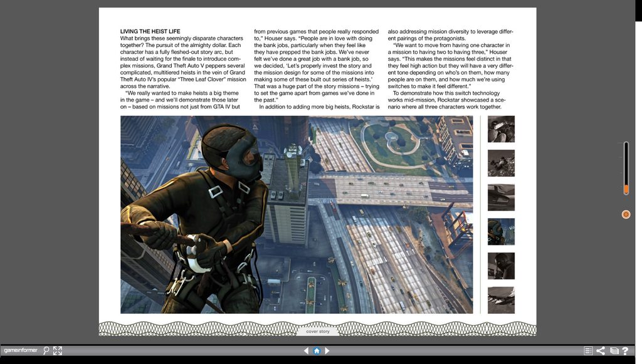The width and height of the screenshot is (642, 364).
Task: Select the fifth gallery thumbnail
Action: [x=501, y=266]
